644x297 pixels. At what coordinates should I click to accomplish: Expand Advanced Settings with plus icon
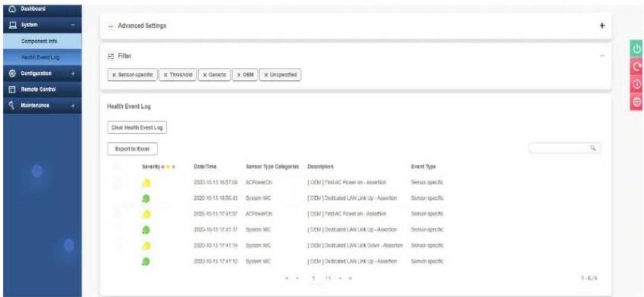pos(602,26)
